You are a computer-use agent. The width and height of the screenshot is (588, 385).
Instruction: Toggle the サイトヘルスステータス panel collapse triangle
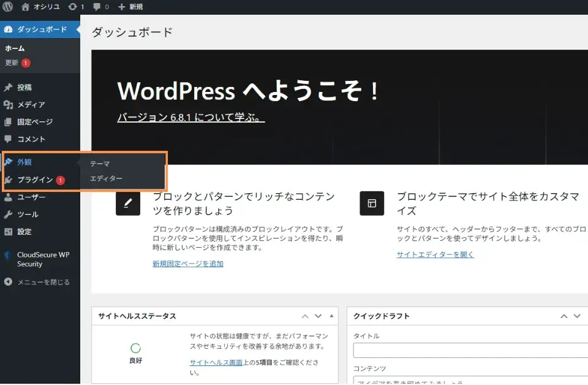[331, 316]
